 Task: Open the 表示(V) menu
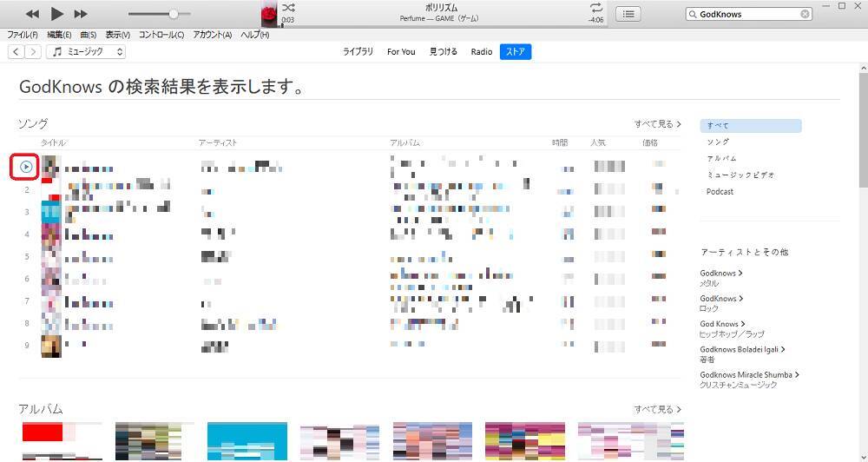coord(117,35)
